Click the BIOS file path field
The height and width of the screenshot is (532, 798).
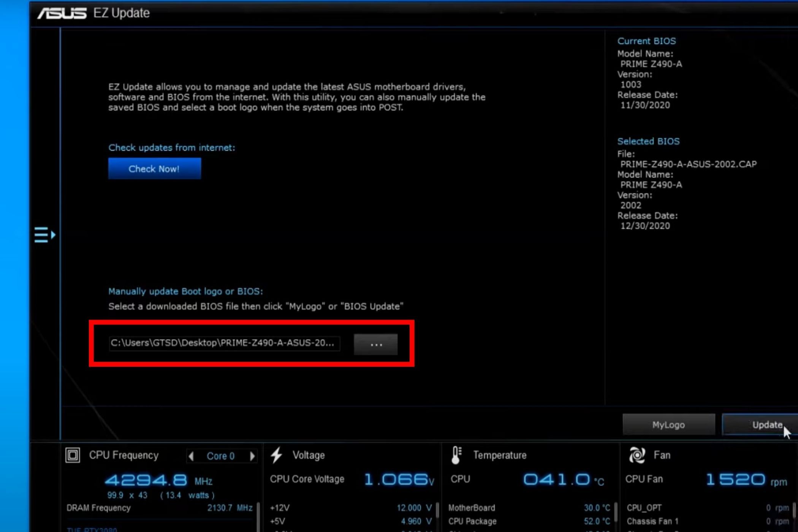tap(224, 343)
